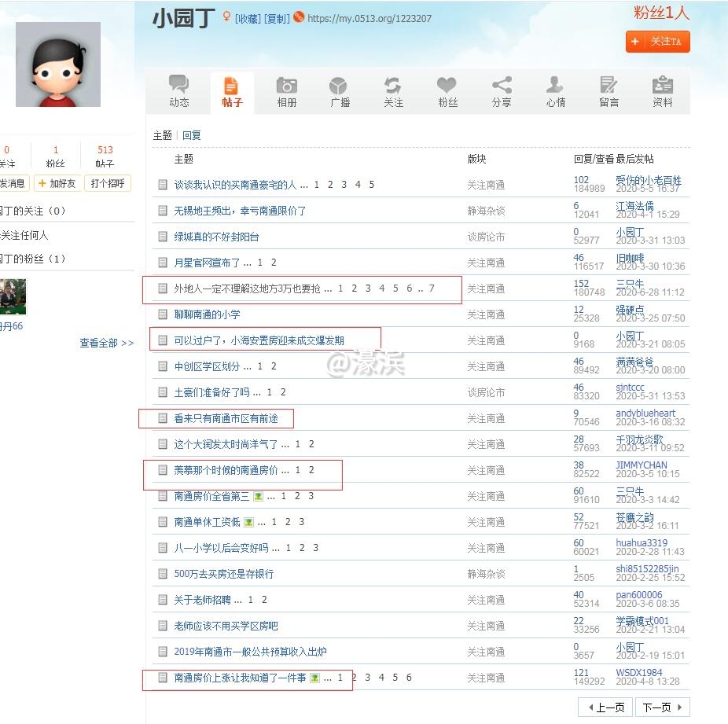This screenshot has height=724, width=728.
Task: Select the 主题 topics sub-tab
Action: coord(162,134)
